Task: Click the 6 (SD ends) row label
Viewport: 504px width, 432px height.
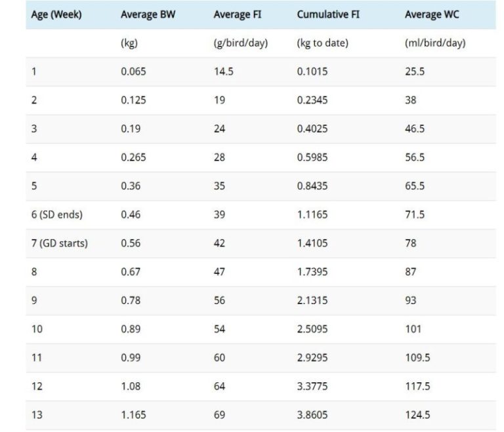Action: tap(57, 214)
